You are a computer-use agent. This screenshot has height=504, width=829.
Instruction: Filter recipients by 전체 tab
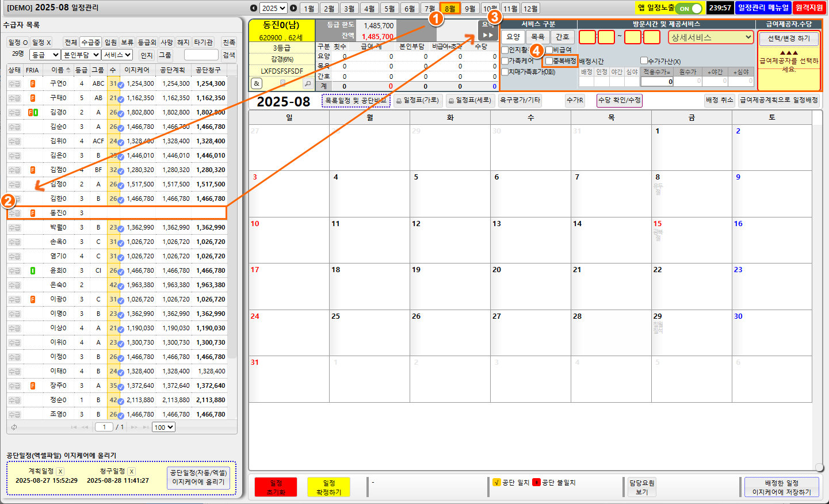(x=71, y=43)
